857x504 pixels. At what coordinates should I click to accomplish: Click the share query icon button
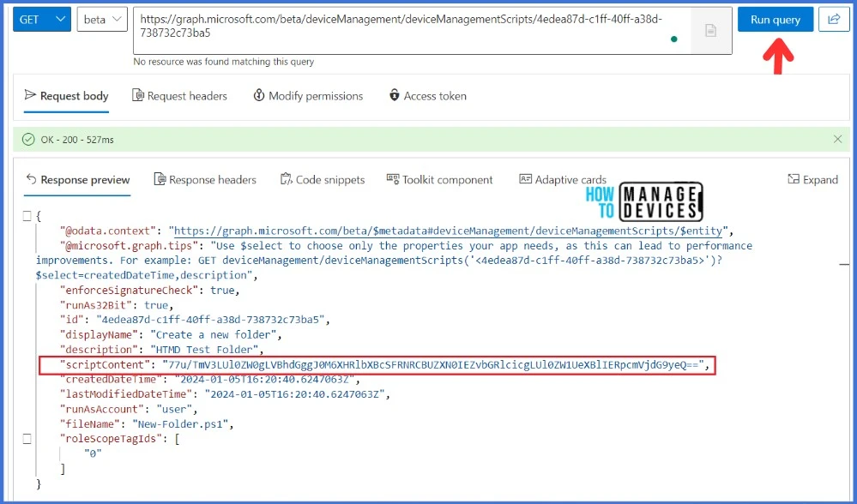pyautogui.click(x=834, y=20)
